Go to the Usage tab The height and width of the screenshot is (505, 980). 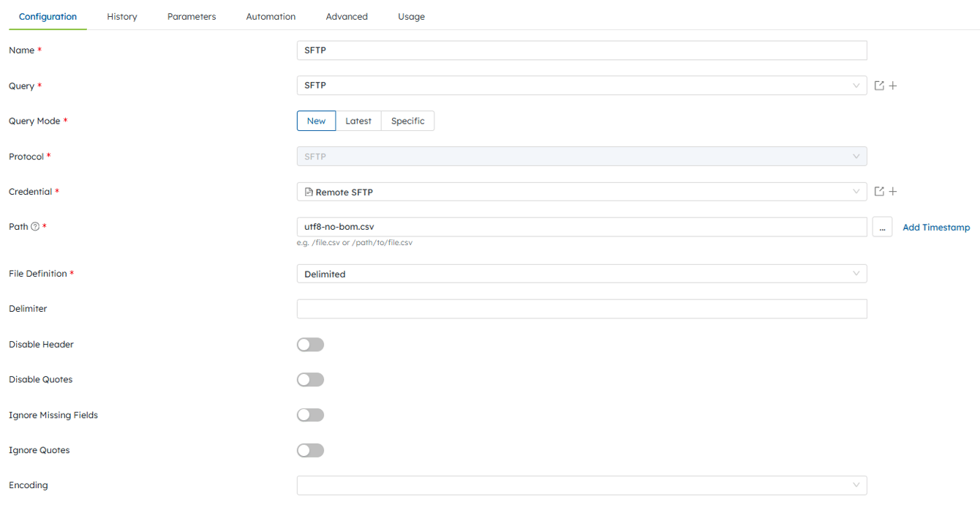coord(411,16)
